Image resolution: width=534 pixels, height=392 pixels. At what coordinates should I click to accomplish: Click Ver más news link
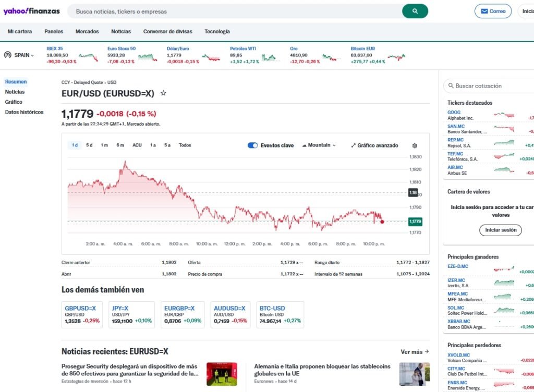tap(415, 351)
